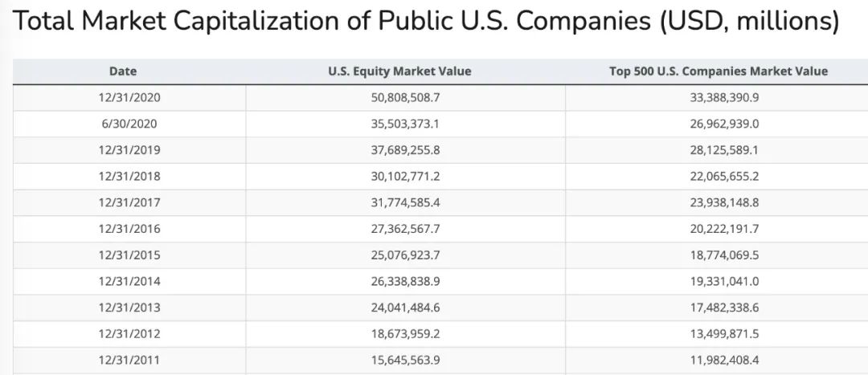
Task: Click the 12/31/2012 date cell
Action: [129, 333]
